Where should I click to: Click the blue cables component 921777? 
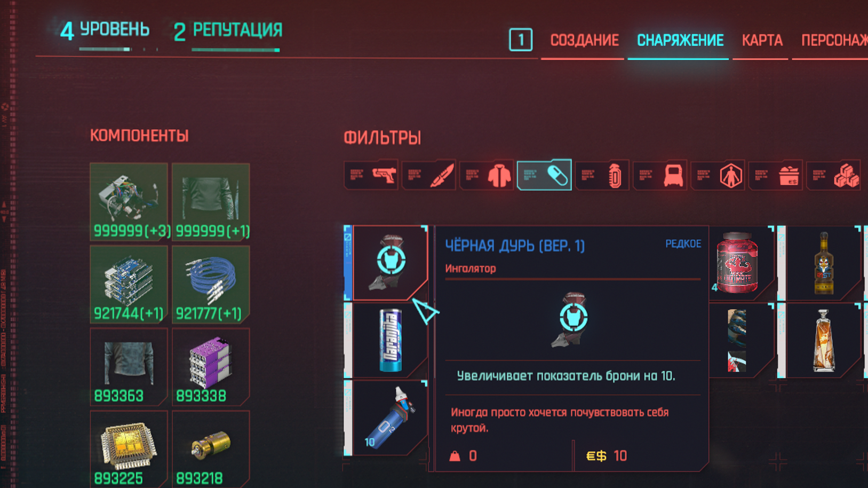pos(211,285)
